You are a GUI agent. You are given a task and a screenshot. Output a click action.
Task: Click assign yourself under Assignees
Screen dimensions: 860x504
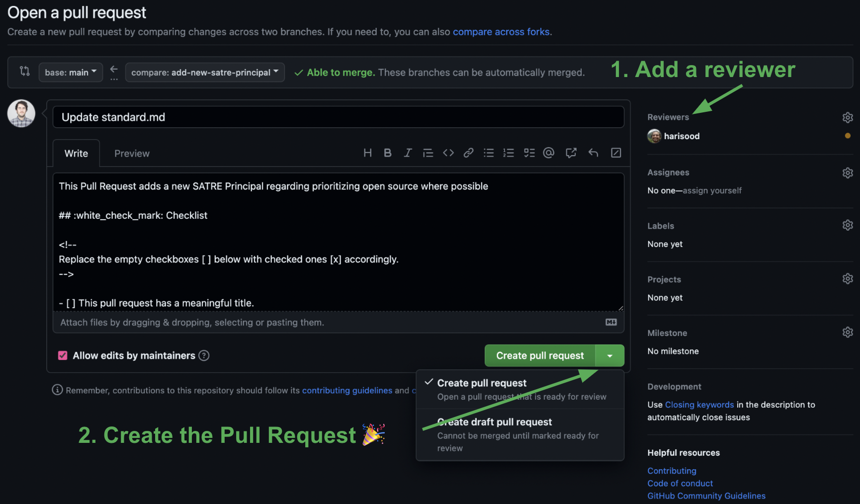[712, 190]
